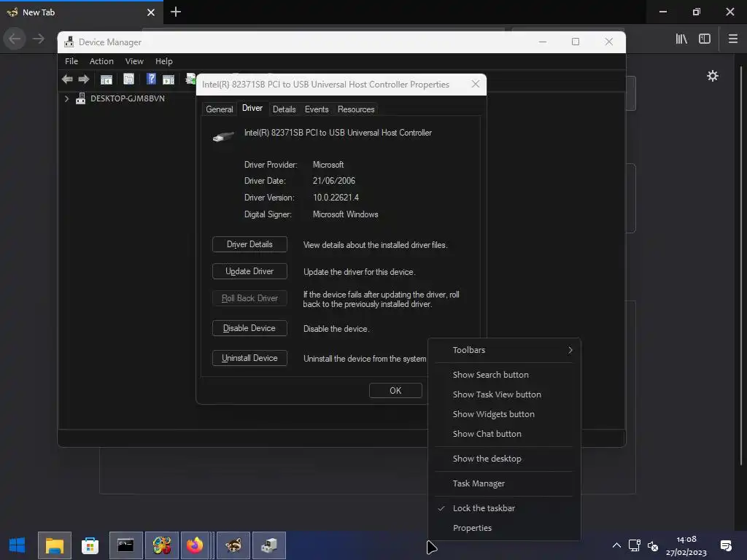Select Show the desktop
Image resolution: width=747 pixels, height=560 pixels.
point(505,459)
